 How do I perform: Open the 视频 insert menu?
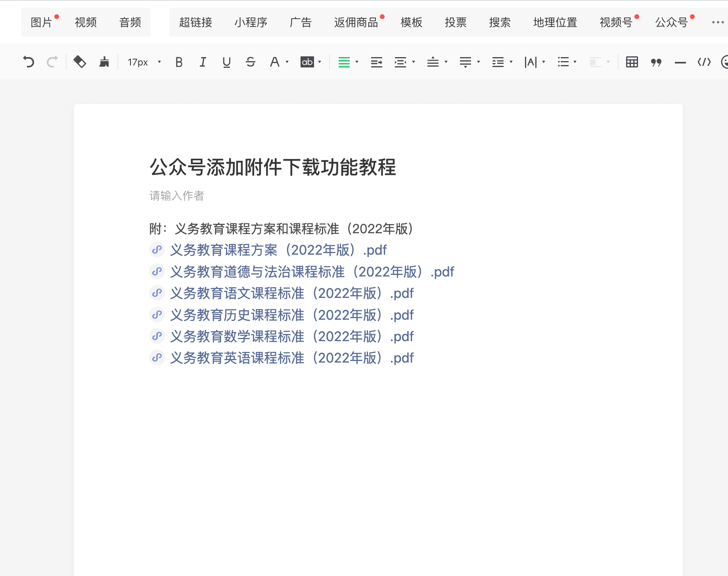[86, 22]
